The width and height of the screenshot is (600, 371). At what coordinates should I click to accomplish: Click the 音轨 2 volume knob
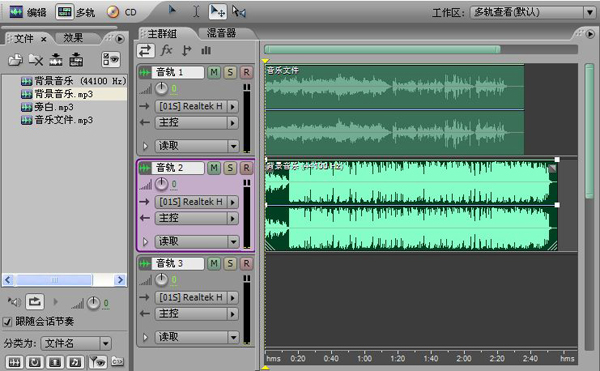pyautogui.click(x=161, y=184)
